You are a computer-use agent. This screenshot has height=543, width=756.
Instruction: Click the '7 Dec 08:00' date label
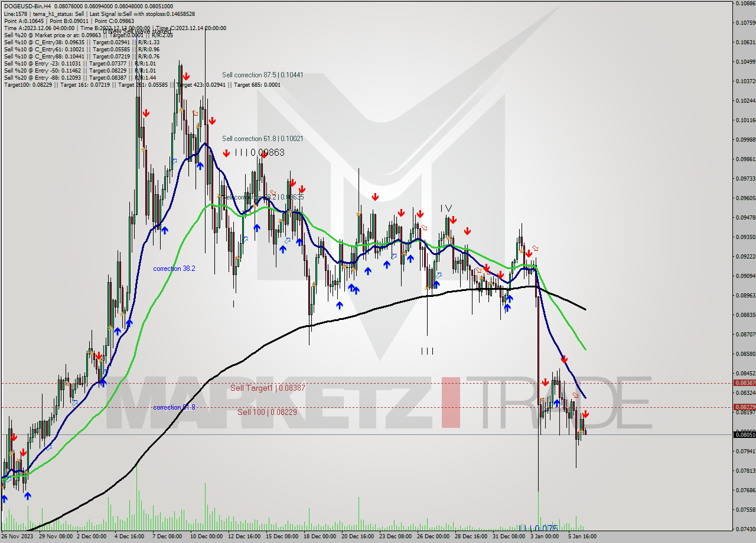coord(167,537)
